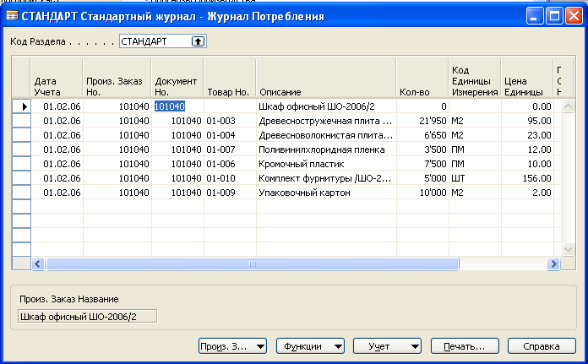Click the Цена Единицы column header
The height and width of the screenshot is (364, 588).
527,78
